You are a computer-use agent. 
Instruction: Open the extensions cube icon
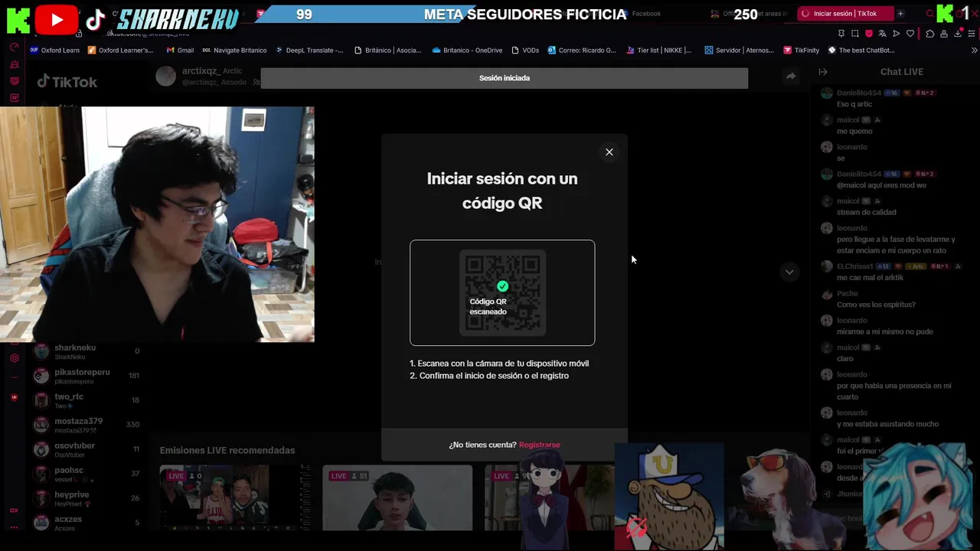pos(930,34)
